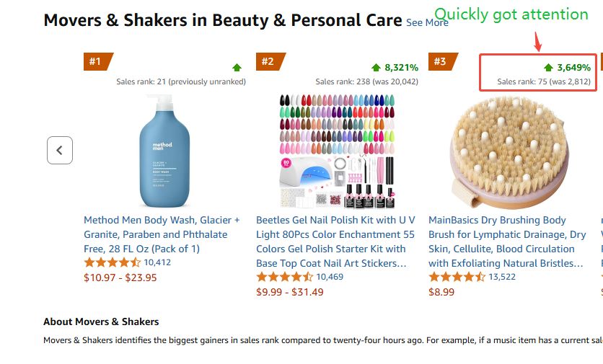Click the star rating of MainBasics Dry Brush
The height and width of the screenshot is (364, 603).
tap(457, 277)
